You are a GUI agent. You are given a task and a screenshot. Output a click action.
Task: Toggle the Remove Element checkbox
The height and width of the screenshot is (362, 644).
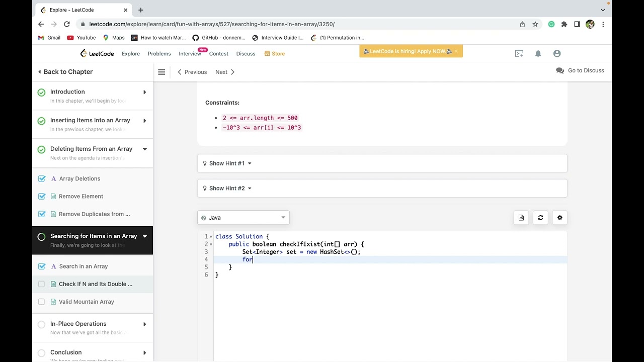(42, 197)
